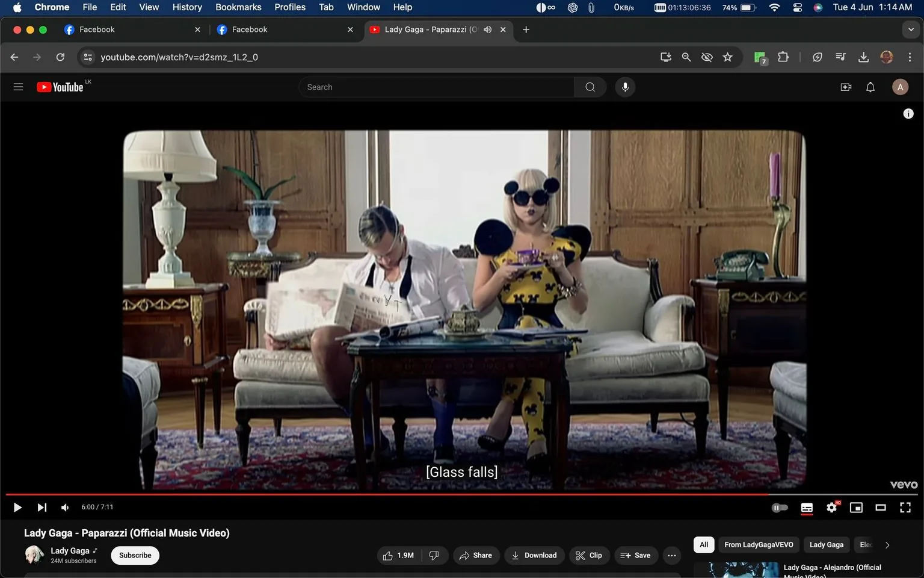924x578 pixels.
Task: Enable subtitles with the captions icon
Action: 807,508
